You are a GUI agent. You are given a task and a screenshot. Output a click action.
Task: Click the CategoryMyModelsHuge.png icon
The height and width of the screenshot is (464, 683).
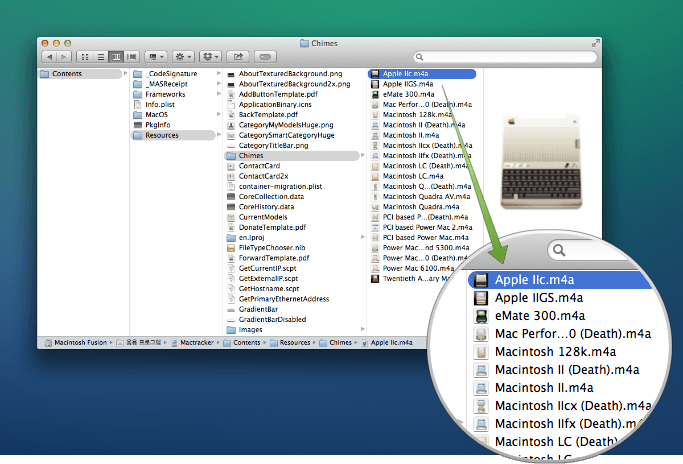coord(231,125)
